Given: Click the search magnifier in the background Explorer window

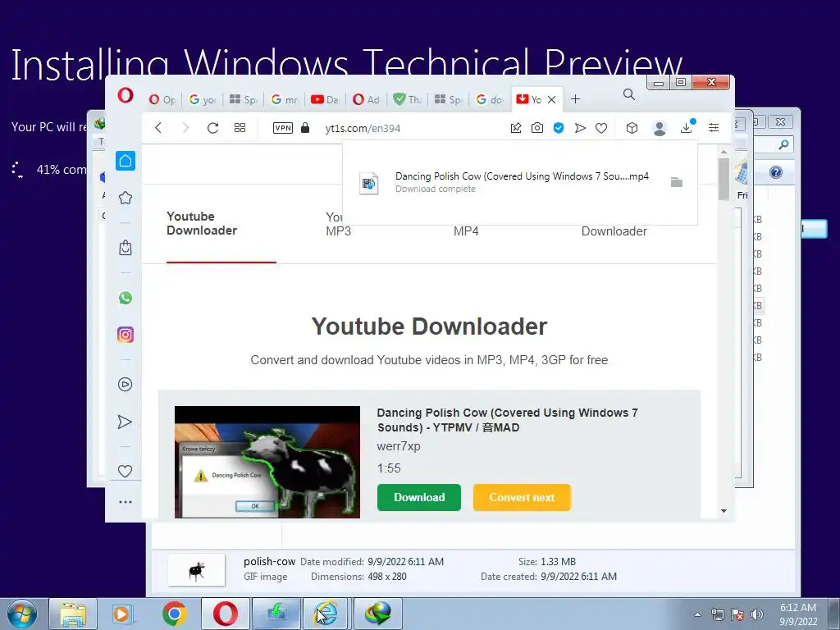Looking at the screenshot, I should (783, 144).
